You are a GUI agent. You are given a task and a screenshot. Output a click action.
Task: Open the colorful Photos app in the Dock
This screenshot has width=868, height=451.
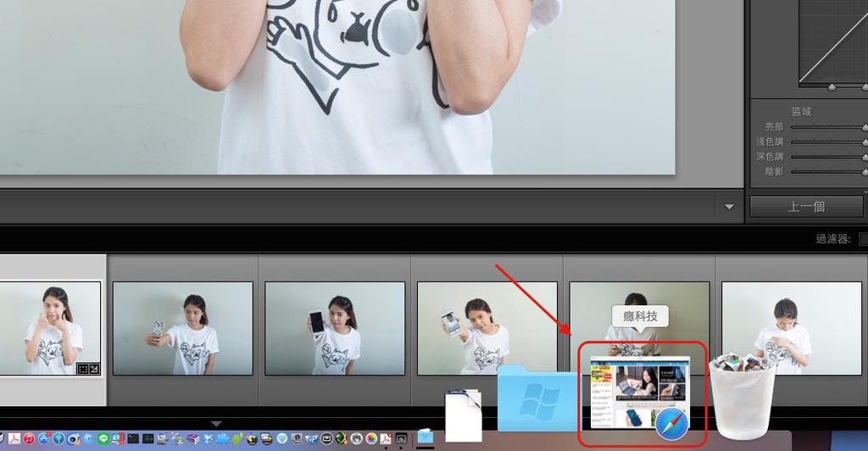371,439
